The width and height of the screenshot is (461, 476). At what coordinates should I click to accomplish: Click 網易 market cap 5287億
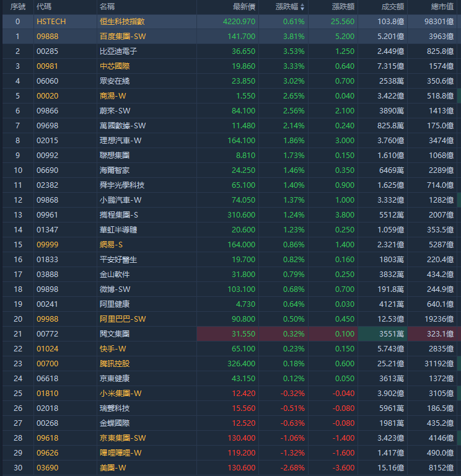point(441,245)
